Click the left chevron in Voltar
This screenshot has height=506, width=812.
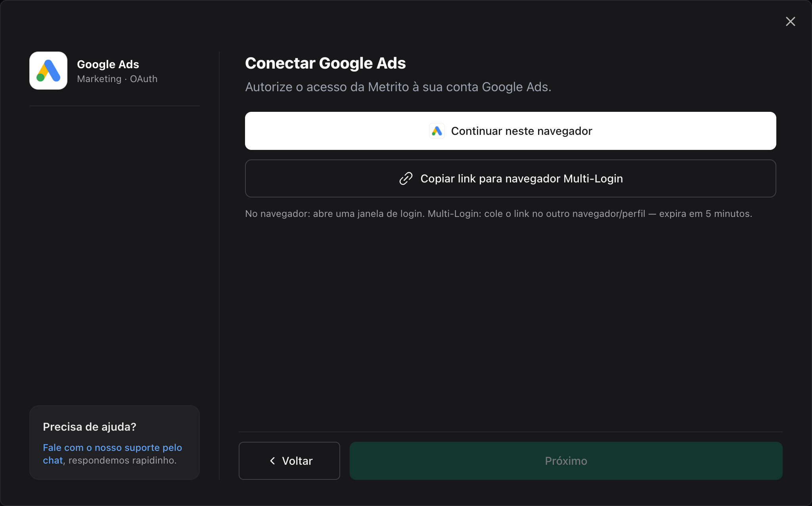pyautogui.click(x=272, y=461)
